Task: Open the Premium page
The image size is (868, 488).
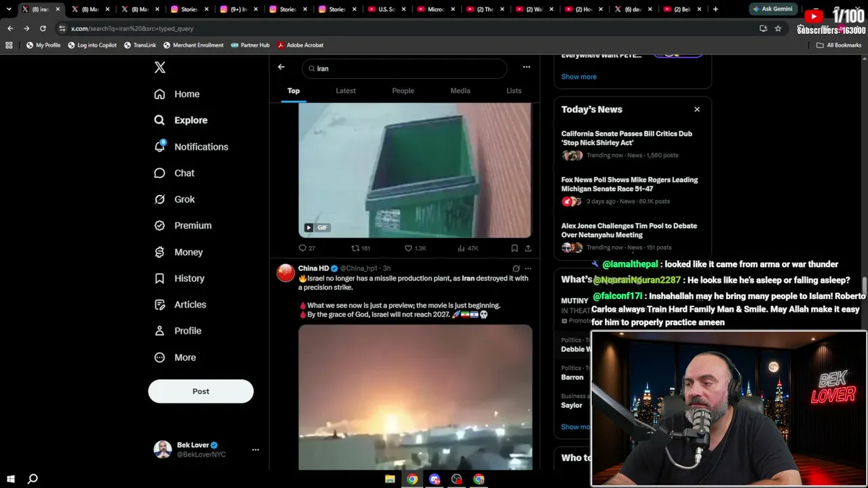Action: (183, 226)
